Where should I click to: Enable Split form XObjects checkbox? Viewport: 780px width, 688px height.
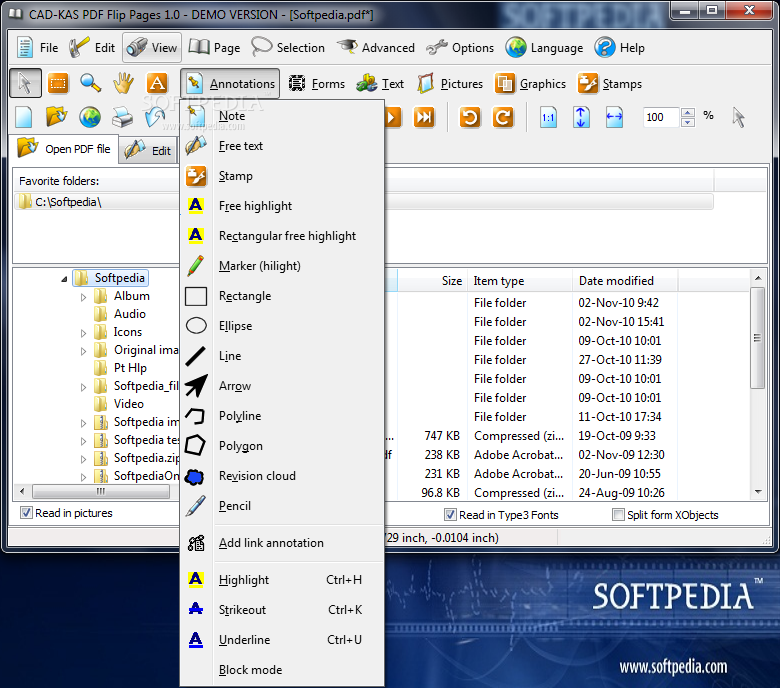pyautogui.click(x=618, y=514)
